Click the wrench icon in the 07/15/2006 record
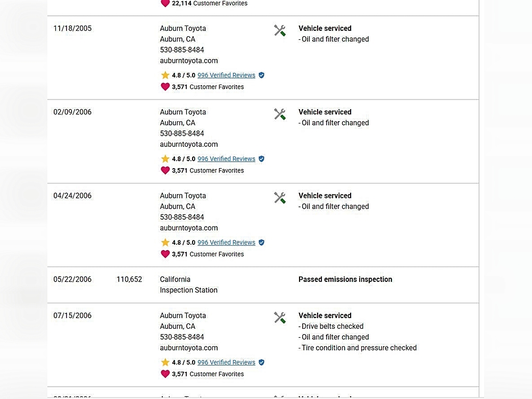The width and height of the screenshot is (532, 399). tap(280, 318)
